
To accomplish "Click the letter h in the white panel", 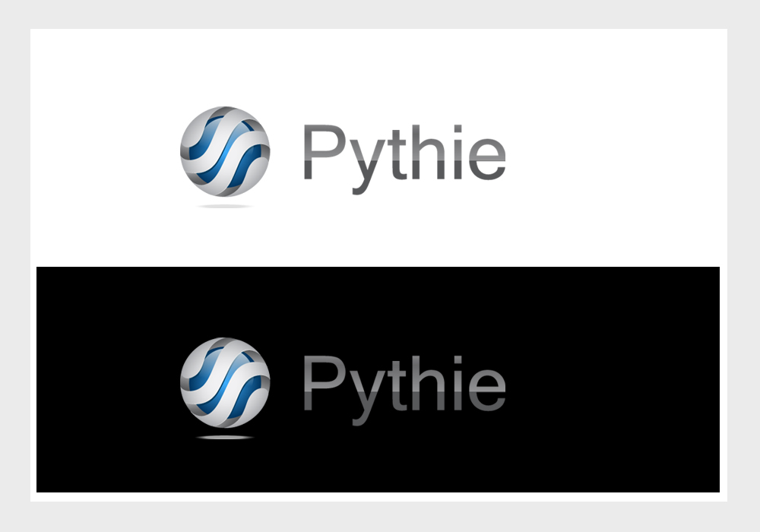I will [x=427, y=152].
